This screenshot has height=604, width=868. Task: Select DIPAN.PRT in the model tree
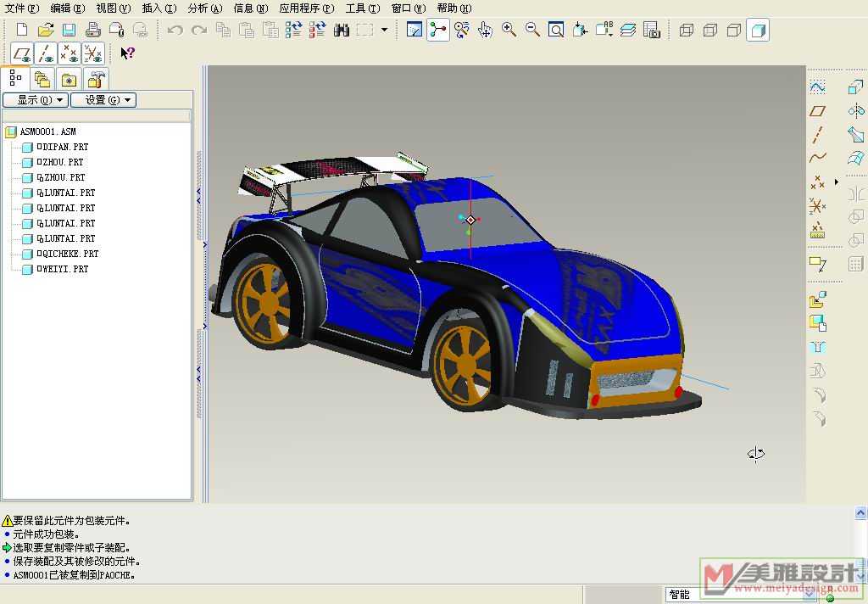click(64, 147)
